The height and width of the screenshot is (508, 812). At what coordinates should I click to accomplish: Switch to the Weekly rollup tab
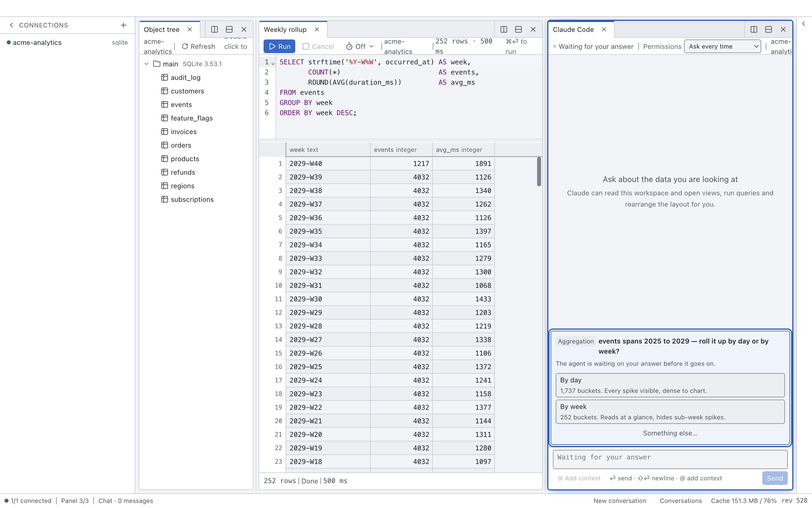point(285,30)
